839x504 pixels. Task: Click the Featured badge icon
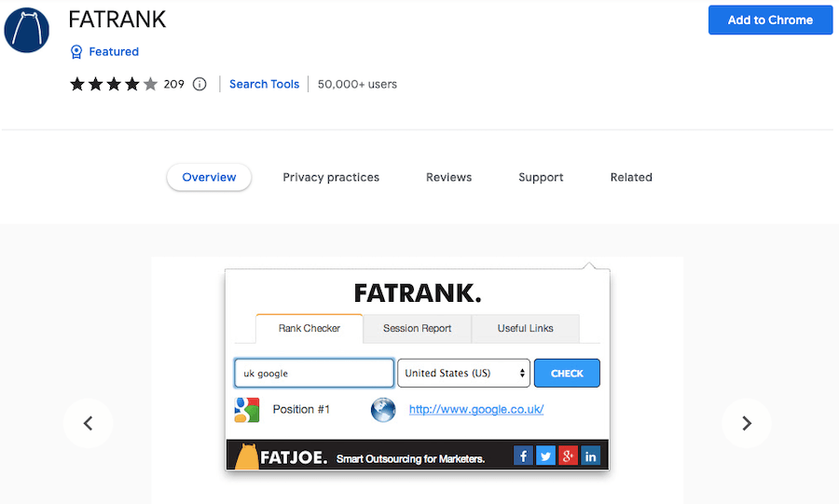pyautogui.click(x=76, y=52)
